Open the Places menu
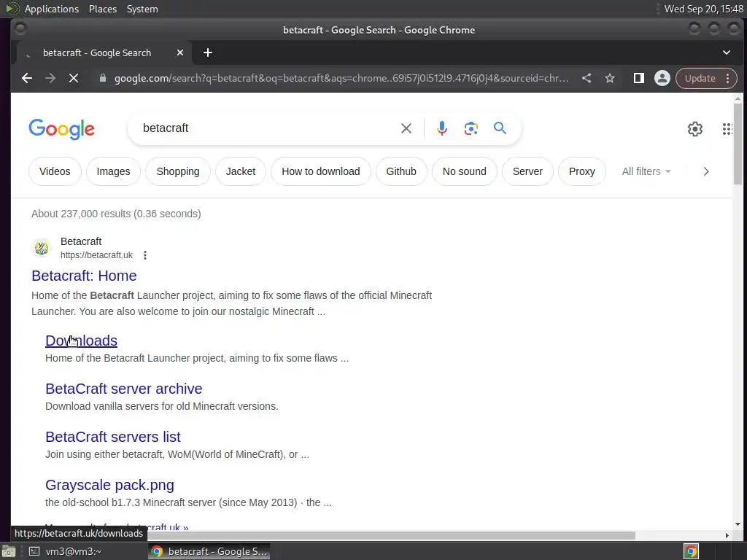Image resolution: width=747 pixels, height=560 pixels. [103, 9]
